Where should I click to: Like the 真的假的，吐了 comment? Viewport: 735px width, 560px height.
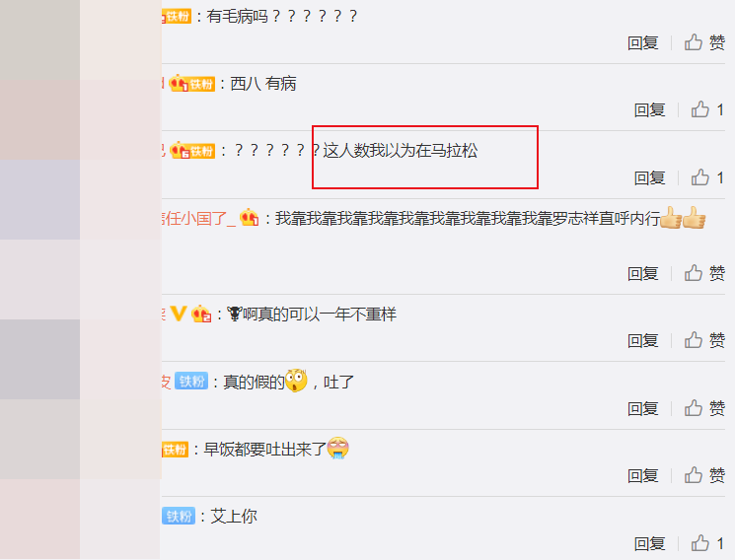[x=704, y=408]
